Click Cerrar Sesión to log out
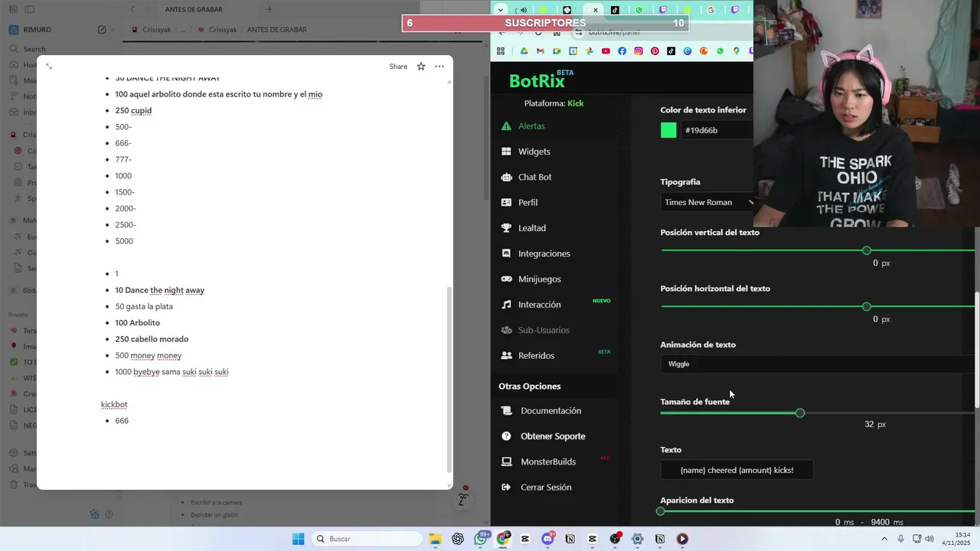 tap(546, 487)
